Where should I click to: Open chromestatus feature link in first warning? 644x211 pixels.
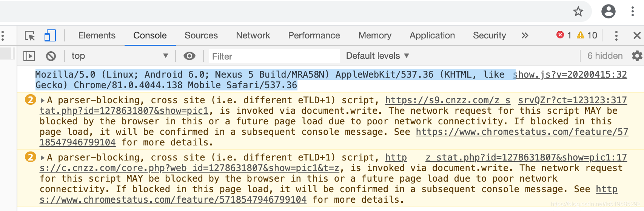522,132
